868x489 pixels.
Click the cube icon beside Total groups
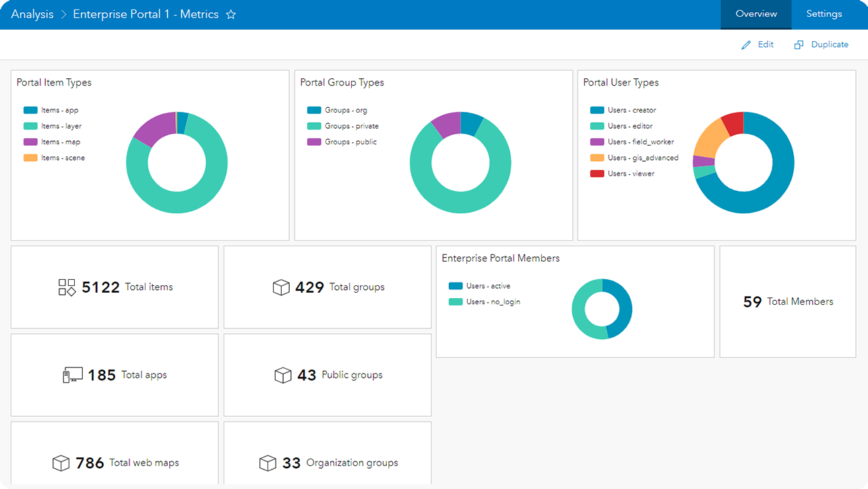click(281, 287)
